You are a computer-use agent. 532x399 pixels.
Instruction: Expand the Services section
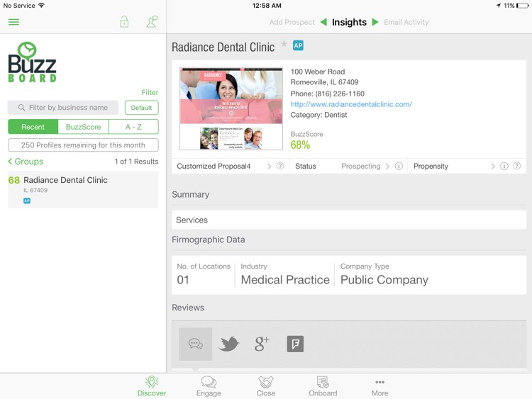pyautogui.click(x=349, y=220)
